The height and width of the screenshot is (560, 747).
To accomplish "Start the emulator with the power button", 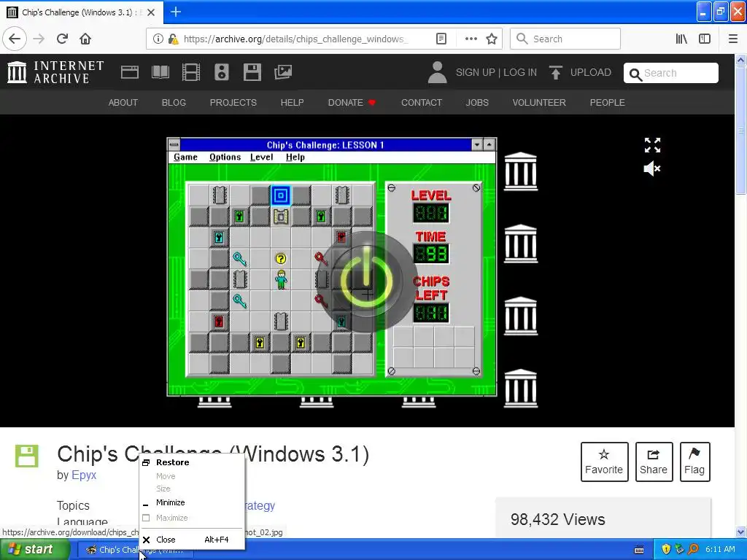I will (x=366, y=281).
